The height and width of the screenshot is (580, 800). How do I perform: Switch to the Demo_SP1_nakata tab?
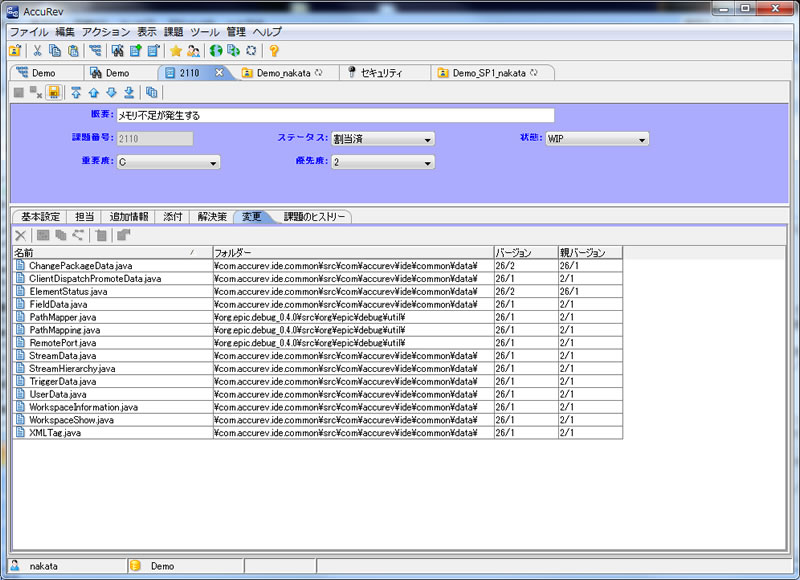click(x=490, y=73)
